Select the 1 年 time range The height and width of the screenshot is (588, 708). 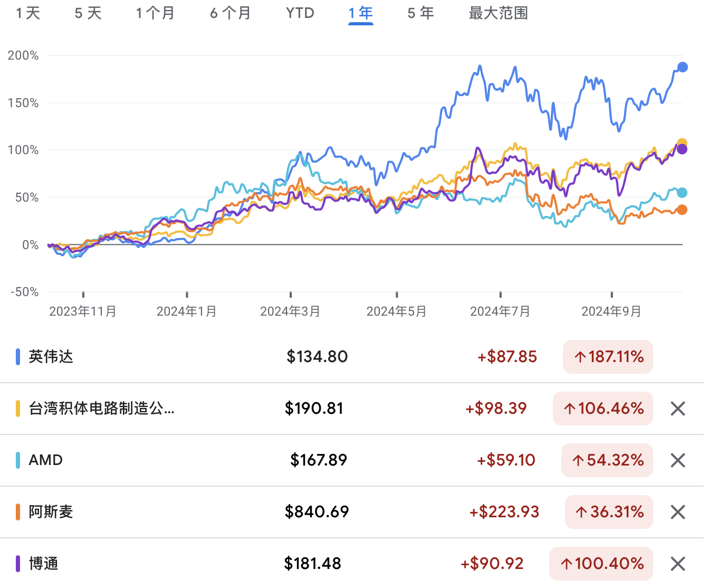361,13
